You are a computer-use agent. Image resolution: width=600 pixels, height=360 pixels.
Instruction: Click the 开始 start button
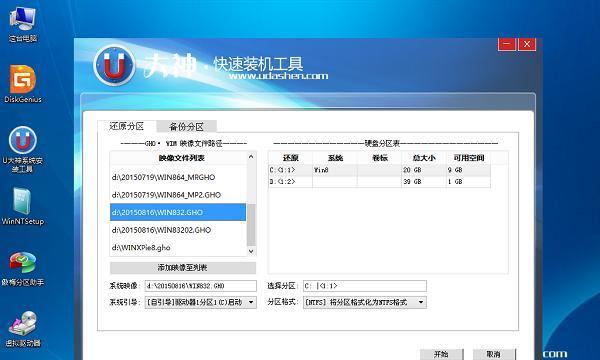pyautogui.click(x=442, y=354)
